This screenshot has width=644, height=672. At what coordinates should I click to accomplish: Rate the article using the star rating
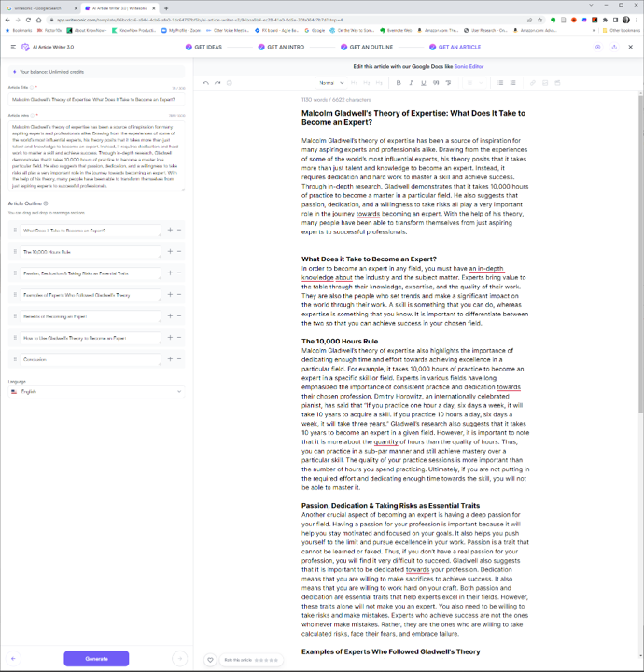coord(265,660)
